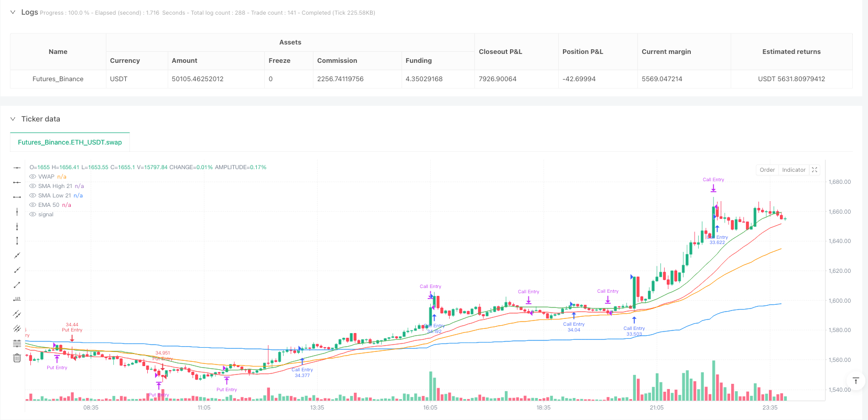Select the price line tool labeled 123
868x420 pixels.
[17, 300]
